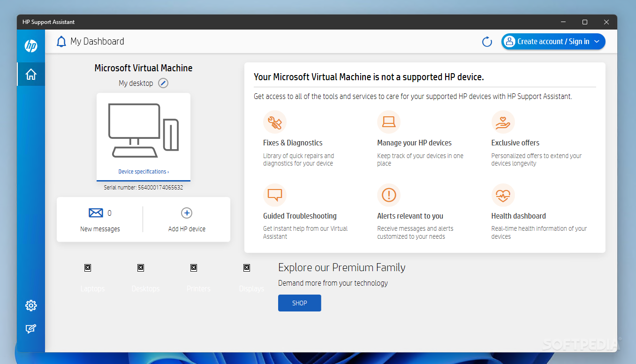
Task: Edit the My desktop nickname pencil
Action: [163, 83]
